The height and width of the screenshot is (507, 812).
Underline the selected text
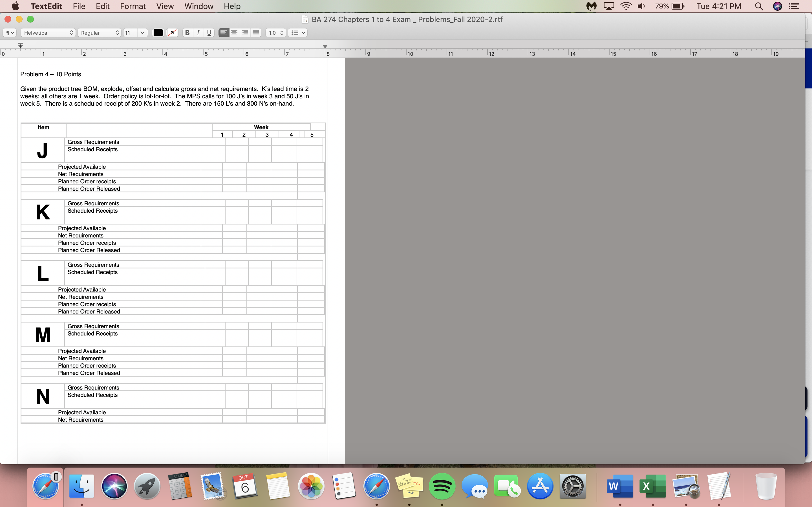[209, 32]
